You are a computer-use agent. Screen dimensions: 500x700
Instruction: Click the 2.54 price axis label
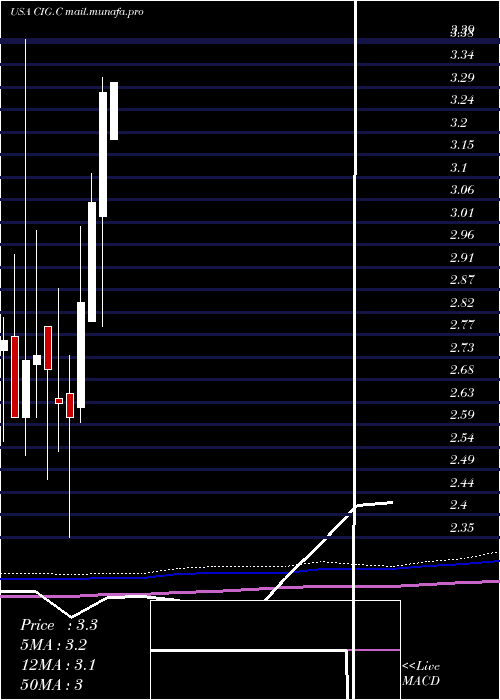462,438
